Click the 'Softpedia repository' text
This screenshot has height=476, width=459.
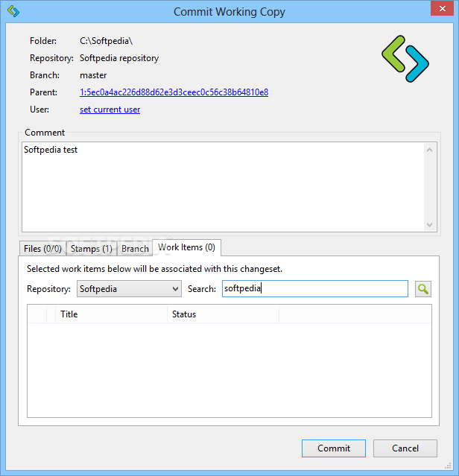pyautogui.click(x=119, y=58)
